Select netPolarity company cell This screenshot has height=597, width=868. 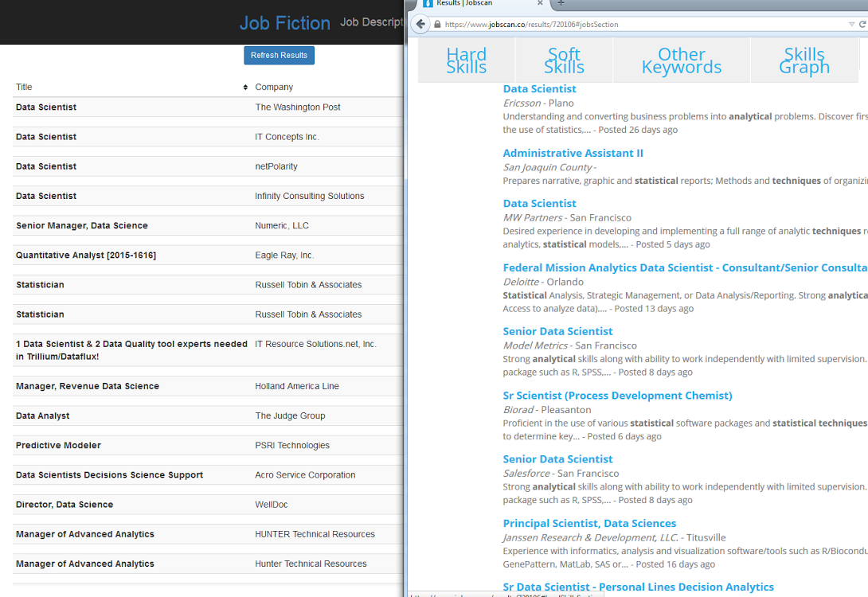(276, 166)
